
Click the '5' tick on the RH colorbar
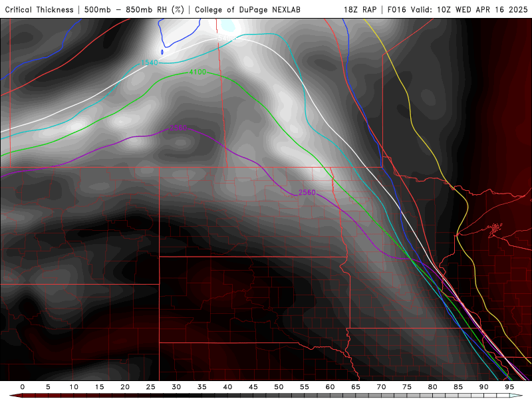click(x=48, y=387)
